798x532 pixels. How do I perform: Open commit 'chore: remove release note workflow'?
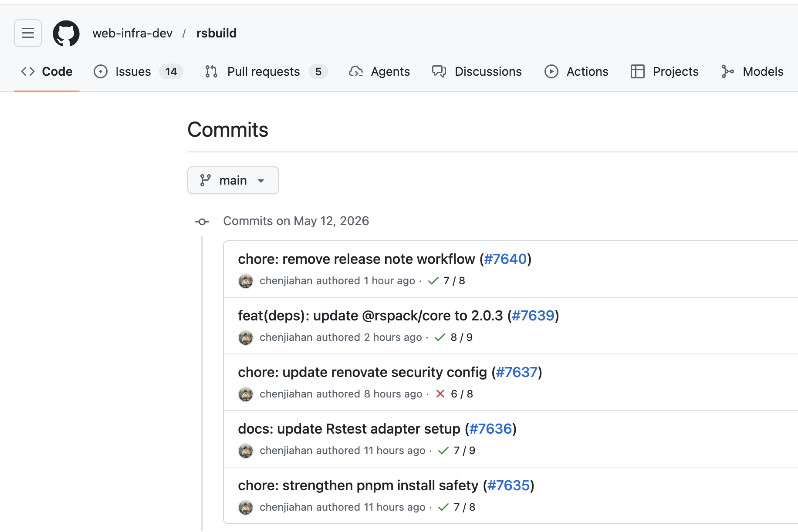click(x=356, y=259)
